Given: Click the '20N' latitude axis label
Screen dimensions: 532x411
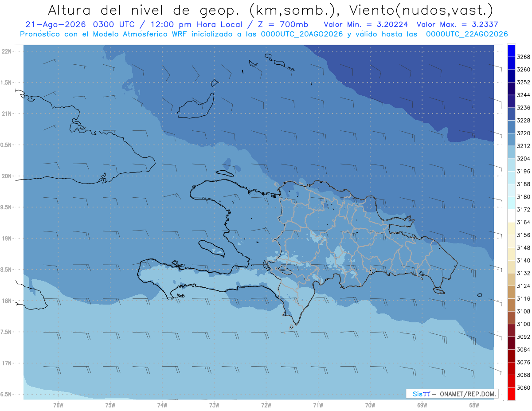Looking at the screenshot, I should [8, 176].
